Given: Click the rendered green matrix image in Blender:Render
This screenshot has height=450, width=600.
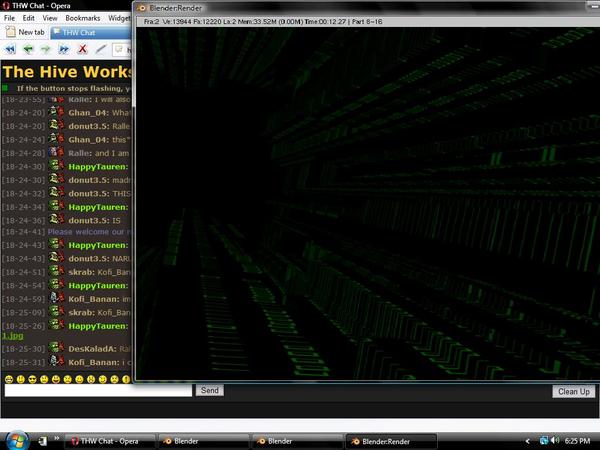Looking at the screenshot, I should coord(368,204).
